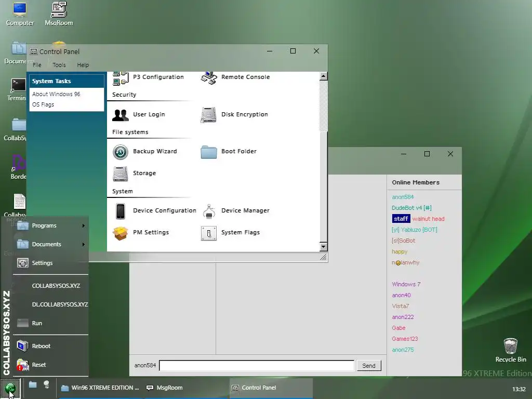
Task: Click the Send button in MsgRoom
Action: [369, 366]
